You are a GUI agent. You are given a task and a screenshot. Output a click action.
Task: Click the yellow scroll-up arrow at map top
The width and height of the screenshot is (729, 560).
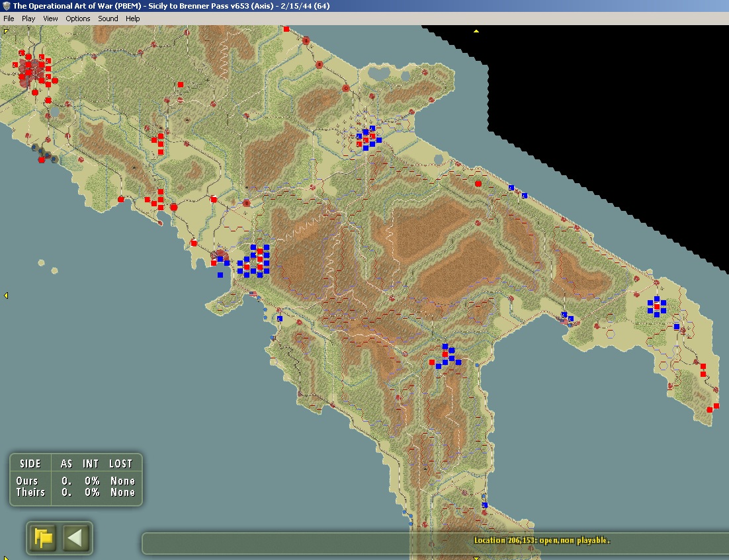click(x=476, y=31)
